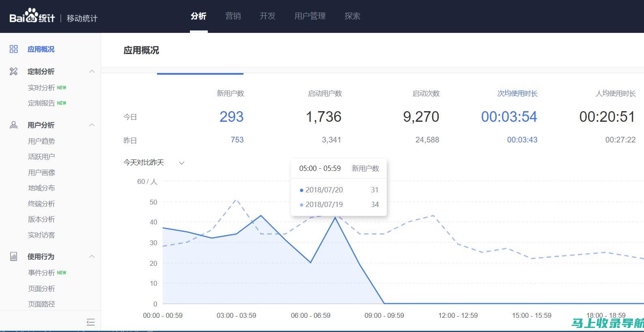Click today's value 1,736
The width and height of the screenshot is (644, 332).
(323, 117)
